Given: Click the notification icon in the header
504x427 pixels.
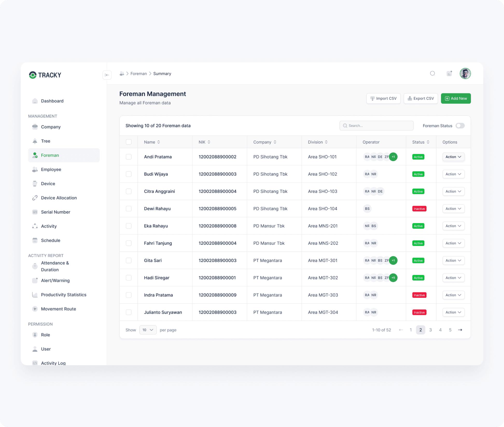Looking at the screenshot, I should tap(449, 73).
